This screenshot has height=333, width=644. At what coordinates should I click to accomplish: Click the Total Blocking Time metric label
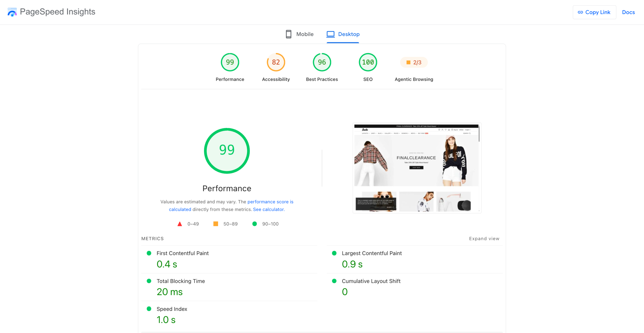pyautogui.click(x=181, y=281)
